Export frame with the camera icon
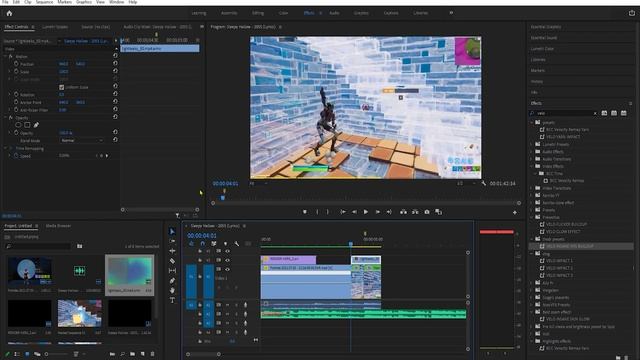The width and height of the screenshot is (640, 360). tap(427, 212)
